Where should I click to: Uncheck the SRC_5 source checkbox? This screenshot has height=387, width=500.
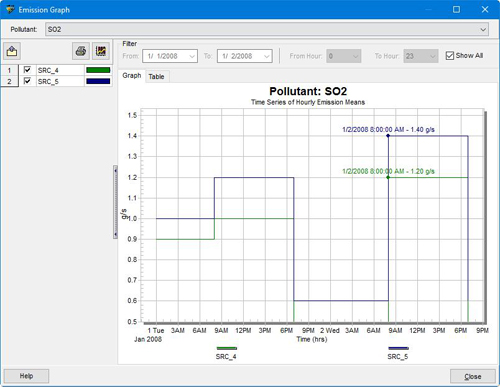click(x=27, y=81)
